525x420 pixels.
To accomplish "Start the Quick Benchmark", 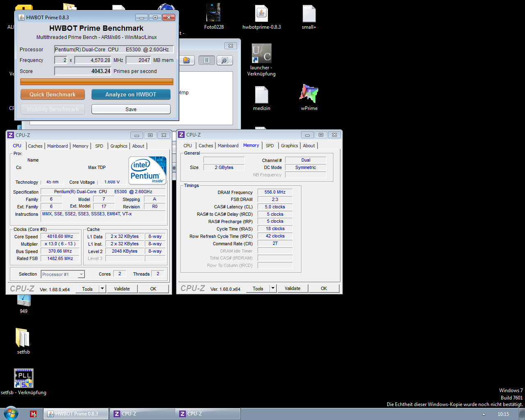I will (52, 94).
